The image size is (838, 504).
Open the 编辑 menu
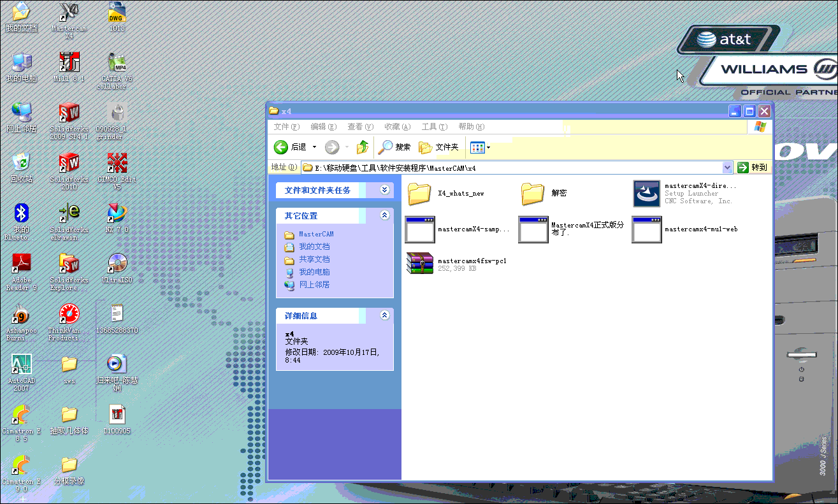click(x=323, y=127)
